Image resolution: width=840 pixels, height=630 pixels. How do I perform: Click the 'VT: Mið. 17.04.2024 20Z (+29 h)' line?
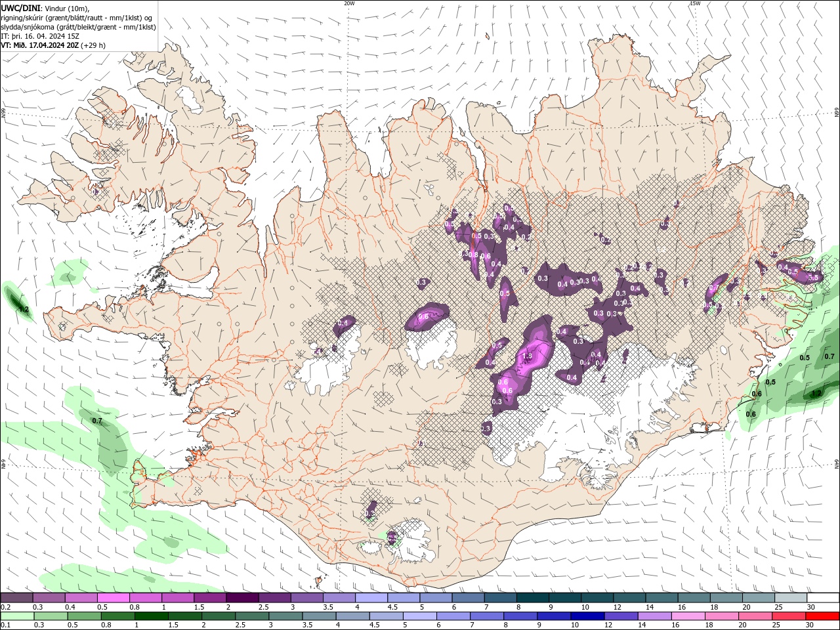(54, 45)
